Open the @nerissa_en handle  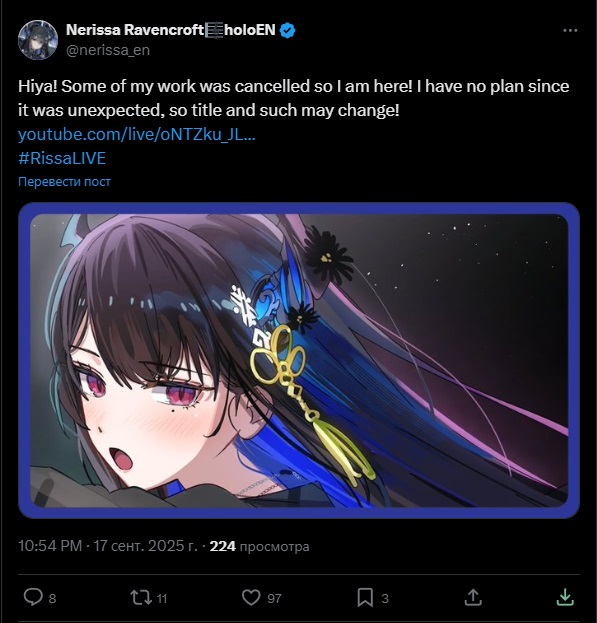108,50
